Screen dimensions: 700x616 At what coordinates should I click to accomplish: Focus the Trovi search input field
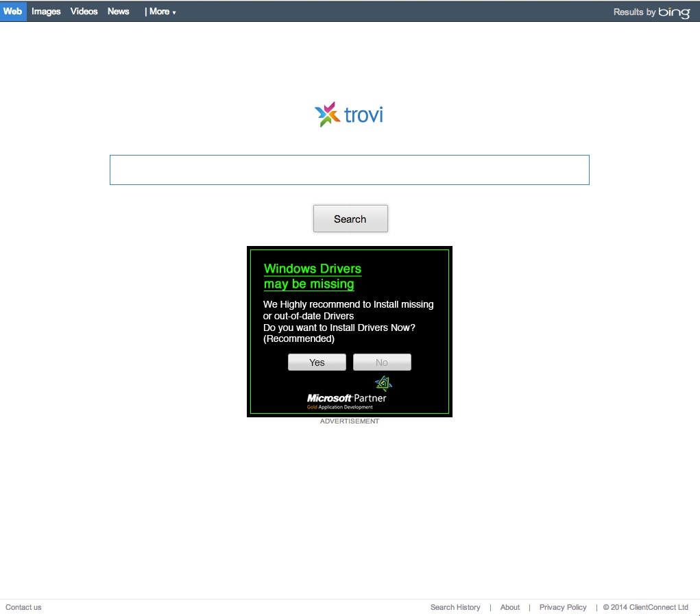tap(350, 170)
